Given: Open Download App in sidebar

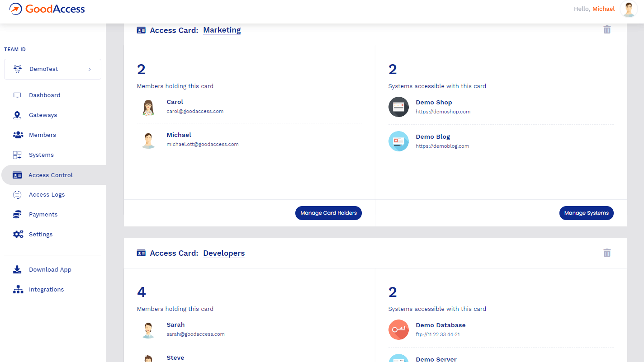Looking at the screenshot, I should click(50, 270).
